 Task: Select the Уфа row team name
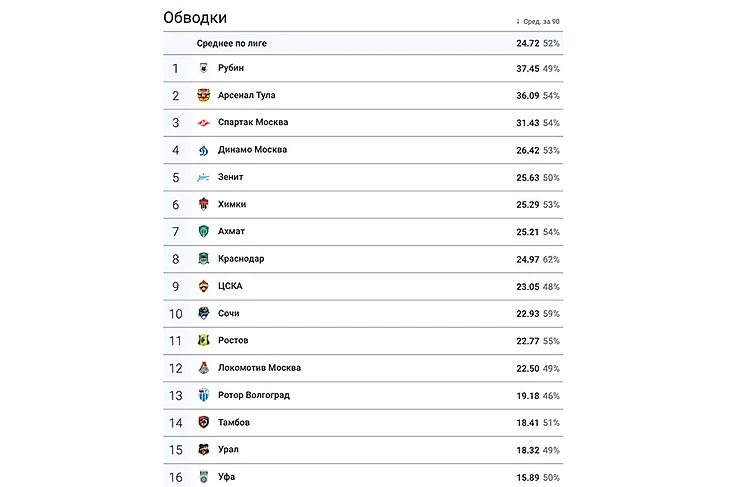coord(226,477)
